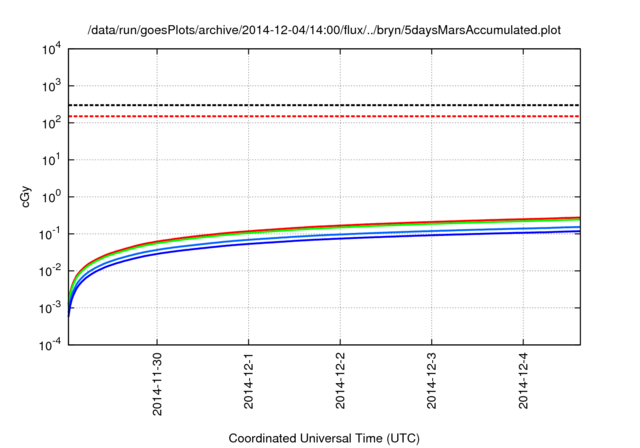Click the 10^2 y-axis label
Image resolution: width=640 pixels, height=448 pixels.
tap(52, 123)
